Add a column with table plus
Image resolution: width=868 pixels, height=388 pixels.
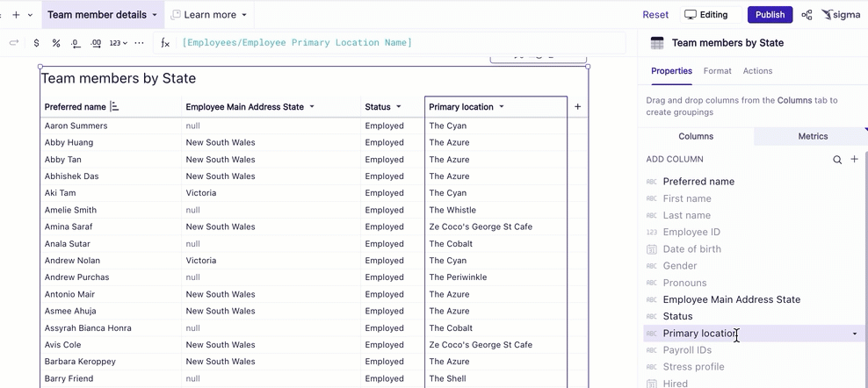pyautogui.click(x=577, y=107)
